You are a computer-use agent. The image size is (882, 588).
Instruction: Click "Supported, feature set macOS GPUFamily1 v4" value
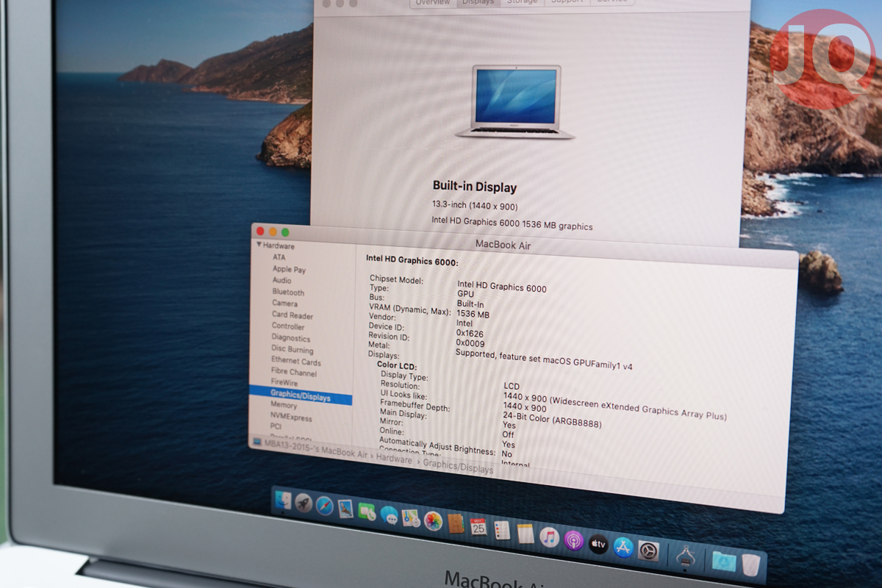[x=544, y=358]
